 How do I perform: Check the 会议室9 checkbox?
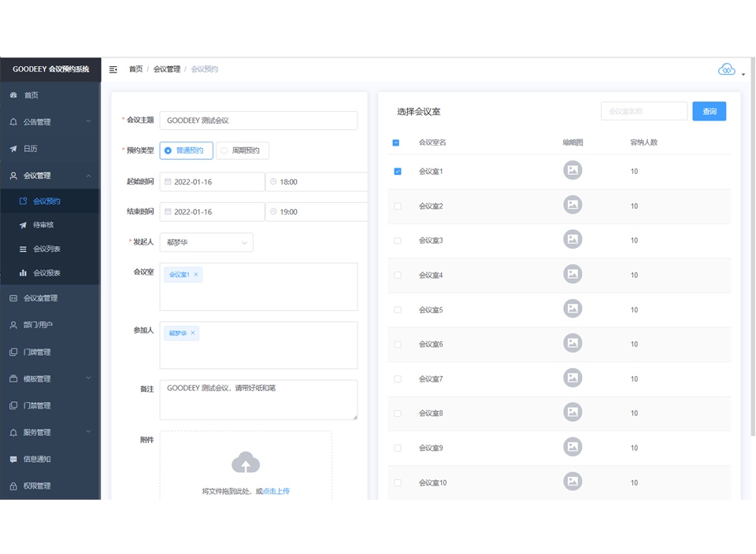coord(398,448)
